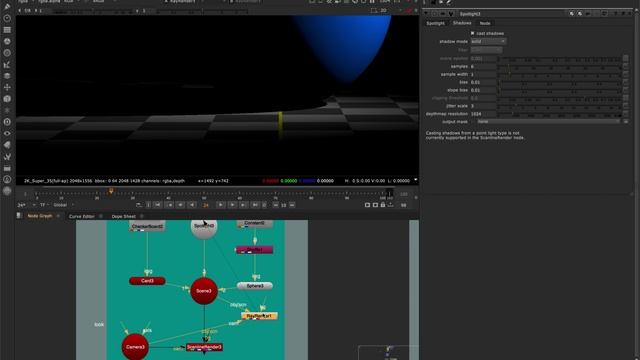This screenshot has width=640, height=360.
Task: Open the bottom-most left toolbar menu
Action: [7, 191]
